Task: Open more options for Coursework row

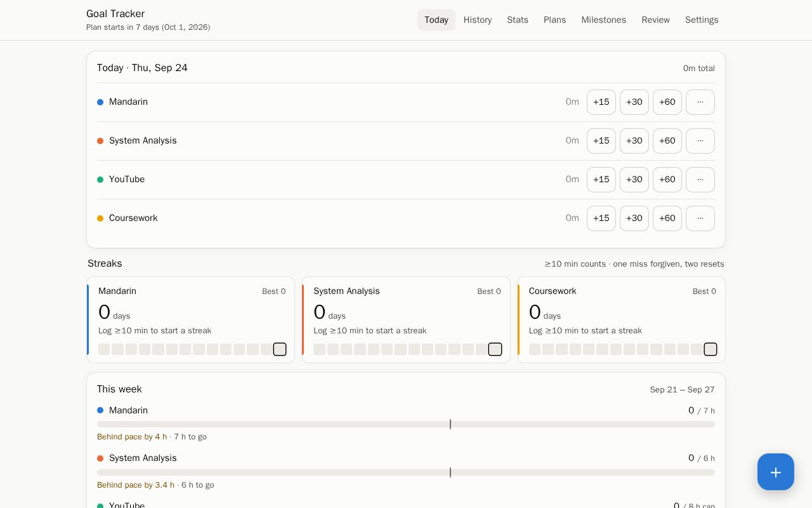Action: [x=700, y=218]
